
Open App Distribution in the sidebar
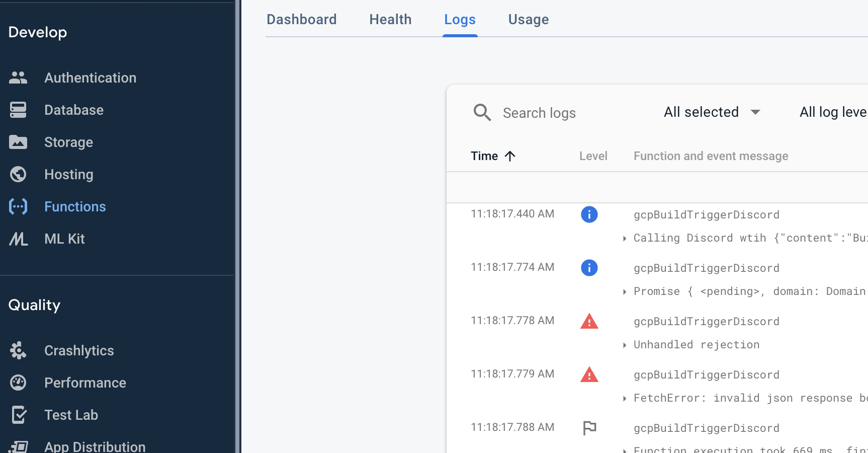point(95,446)
